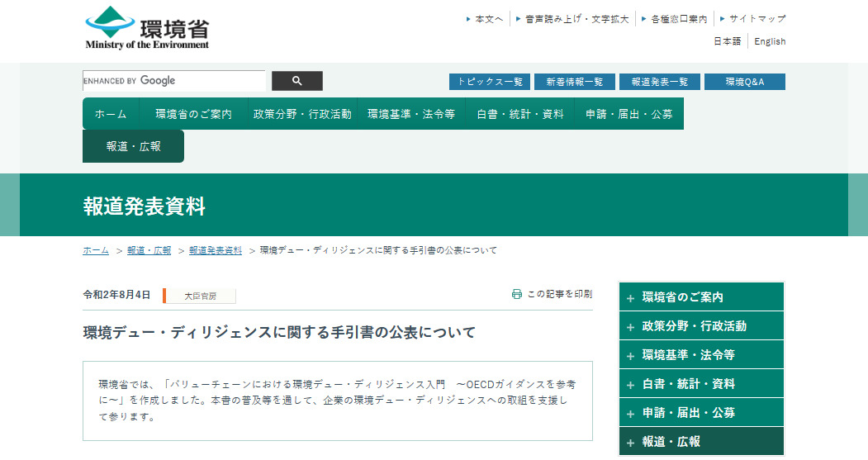The width and height of the screenshot is (868, 460).
Task: Expand 政策分野・行政活動 sidebar section
Action: (700, 326)
